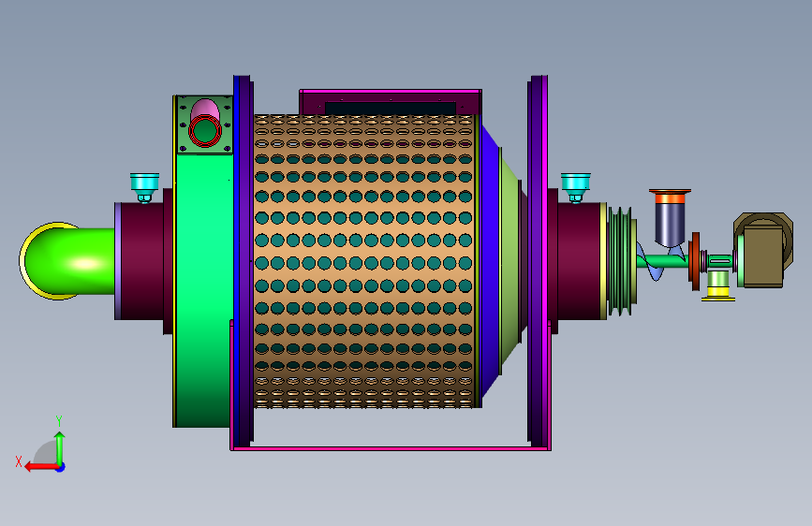This screenshot has height=526, width=812.
Task: Click the blue Z axis dot on the triad
Action: tap(61, 468)
